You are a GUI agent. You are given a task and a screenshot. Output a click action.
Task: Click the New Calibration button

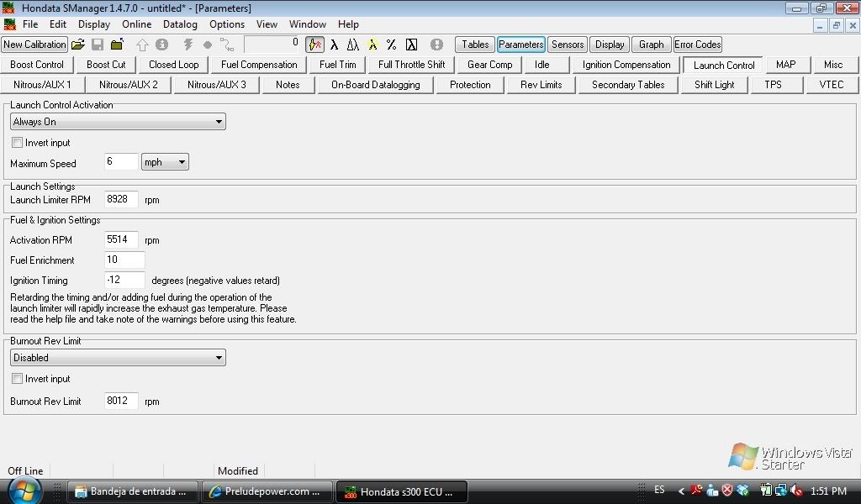coord(34,45)
